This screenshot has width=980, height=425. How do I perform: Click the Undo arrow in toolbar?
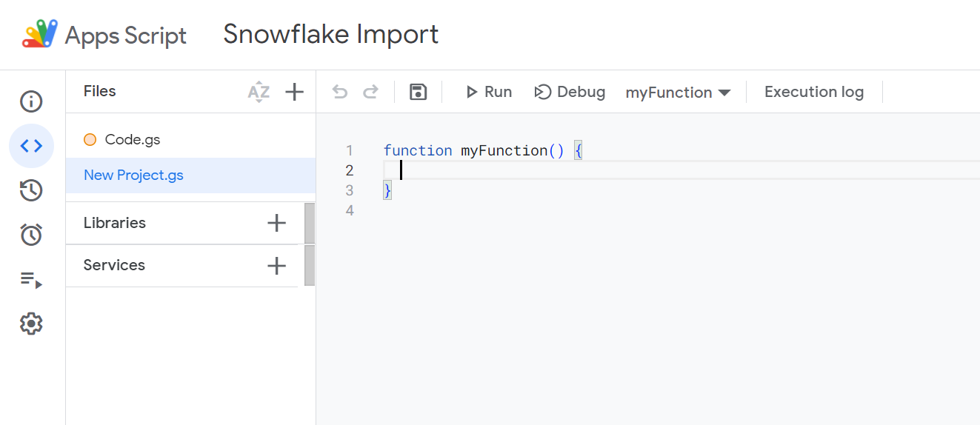[340, 92]
